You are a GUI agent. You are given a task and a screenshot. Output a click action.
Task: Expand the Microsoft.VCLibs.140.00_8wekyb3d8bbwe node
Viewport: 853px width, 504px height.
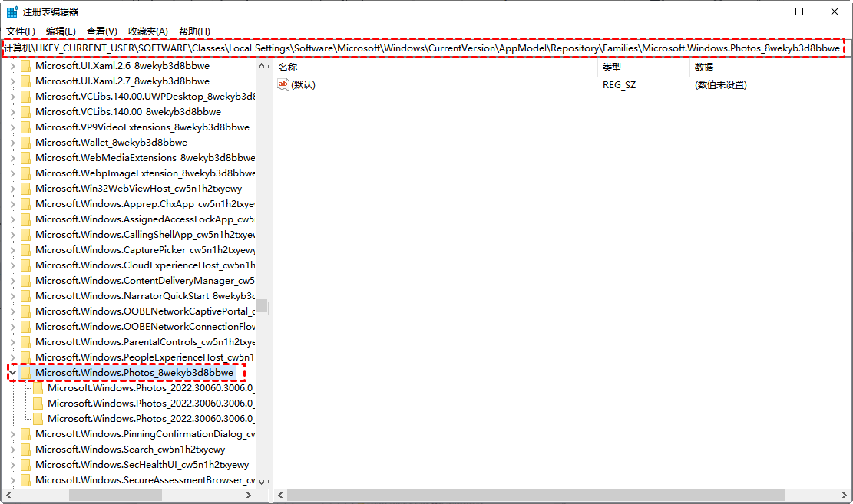click(12, 111)
